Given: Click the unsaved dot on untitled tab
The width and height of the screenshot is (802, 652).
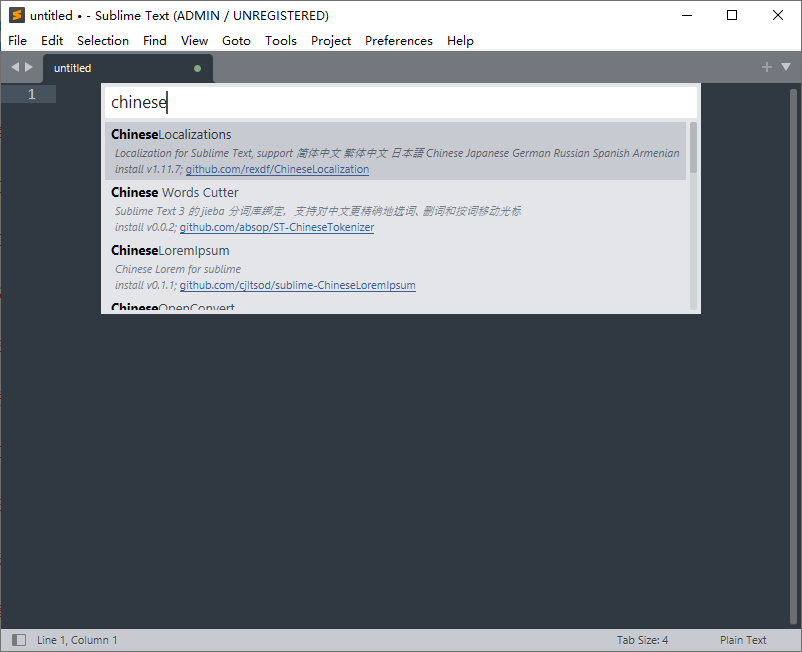Looking at the screenshot, I should 197,69.
